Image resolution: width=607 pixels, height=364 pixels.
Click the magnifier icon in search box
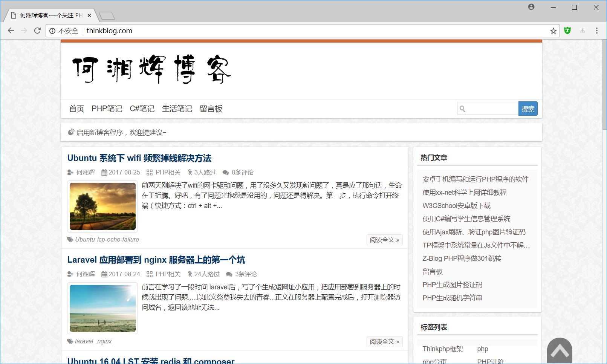tap(462, 109)
